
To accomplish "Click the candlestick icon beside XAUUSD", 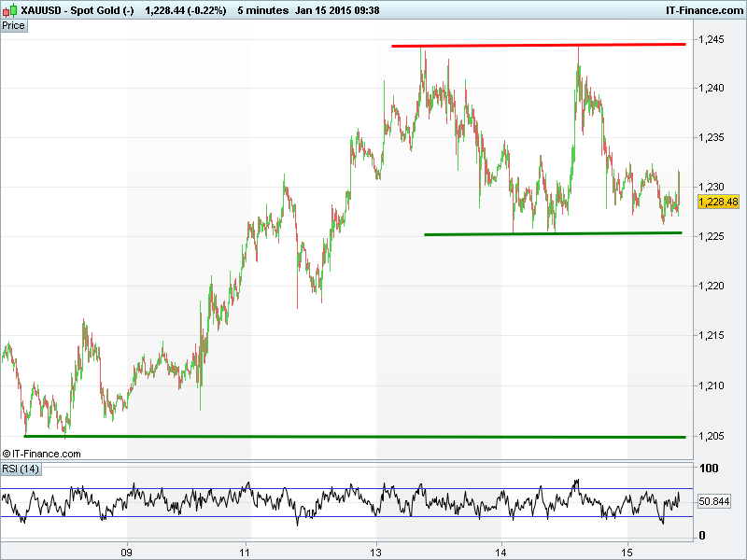I will pos(9,10).
